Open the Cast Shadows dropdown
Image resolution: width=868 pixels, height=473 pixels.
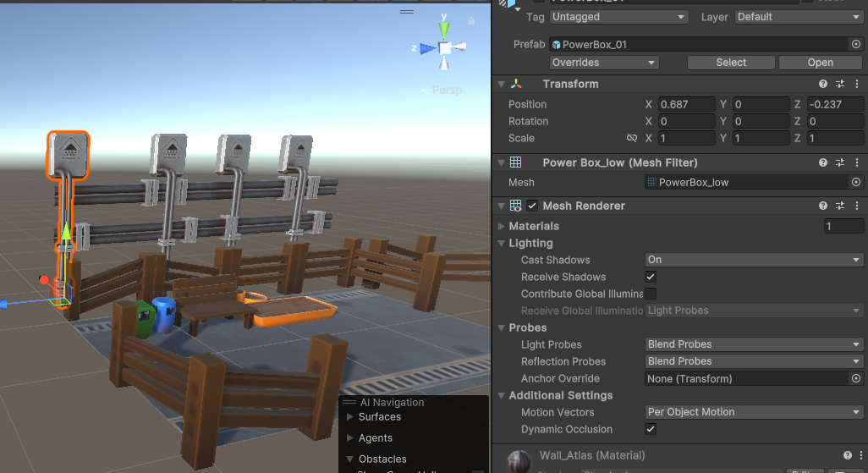click(754, 260)
